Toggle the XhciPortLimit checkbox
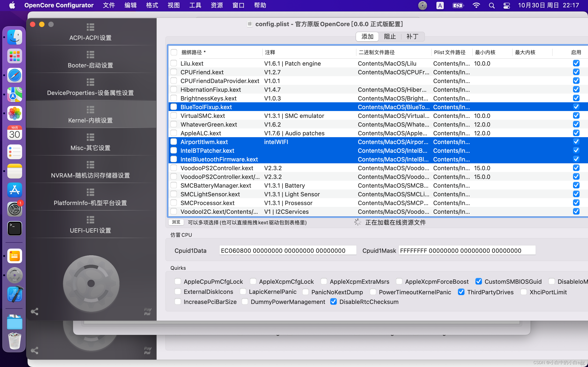This screenshot has height=367, width=588. (524, 292)
